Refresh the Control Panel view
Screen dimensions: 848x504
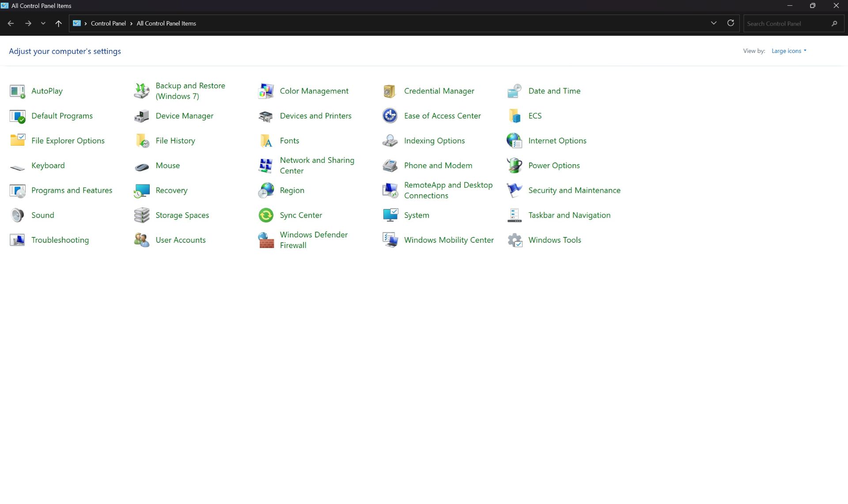731,23
